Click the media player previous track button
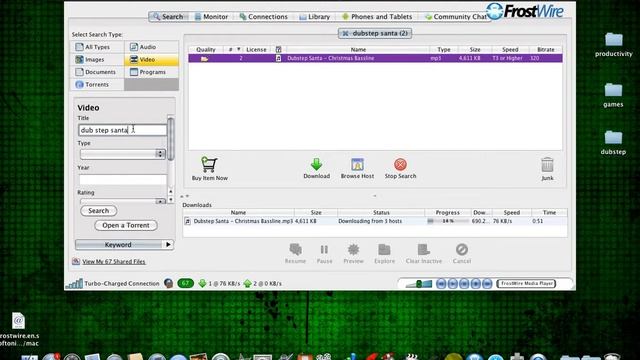Image resolution: width=640 pixels, height=360 pixels. (x=441, y=283)
